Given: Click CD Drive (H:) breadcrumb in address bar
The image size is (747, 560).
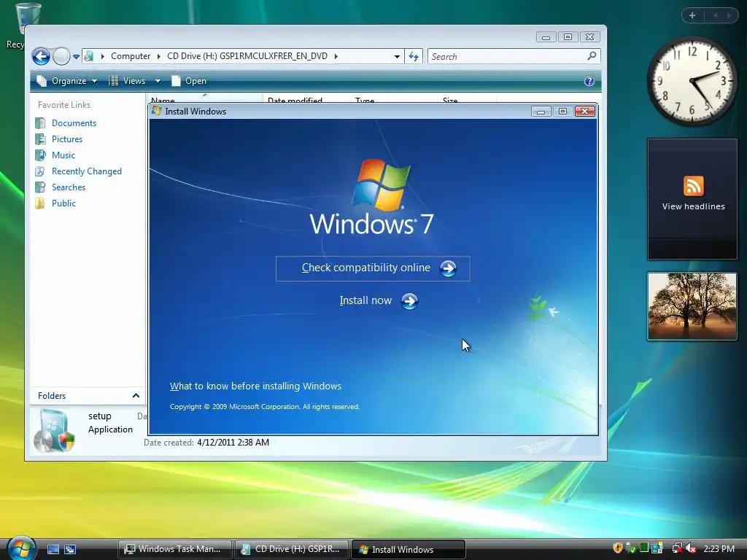Looking at the screenshot, I should (247, 56).
